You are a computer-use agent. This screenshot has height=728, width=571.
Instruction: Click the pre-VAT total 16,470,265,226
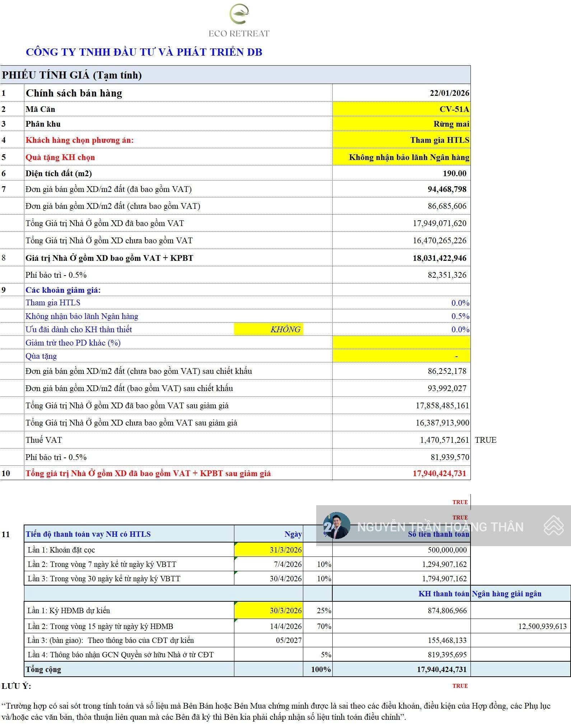point(439,240)
